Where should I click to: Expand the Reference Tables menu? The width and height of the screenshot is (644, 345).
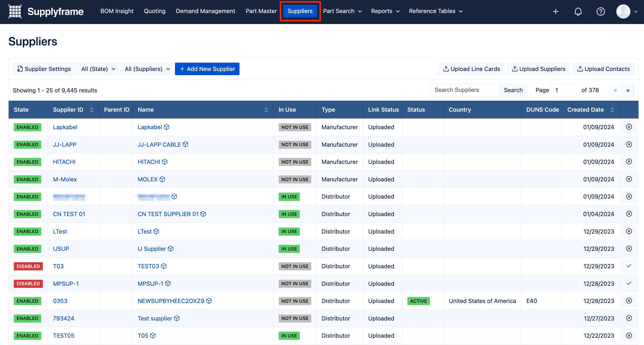(x=436, y=11)
